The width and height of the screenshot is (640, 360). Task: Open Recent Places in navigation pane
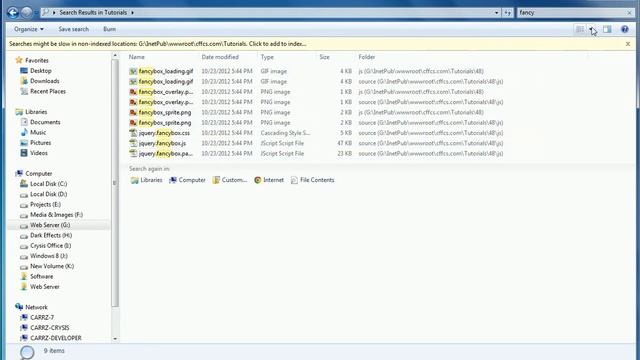tap(48, 91)
